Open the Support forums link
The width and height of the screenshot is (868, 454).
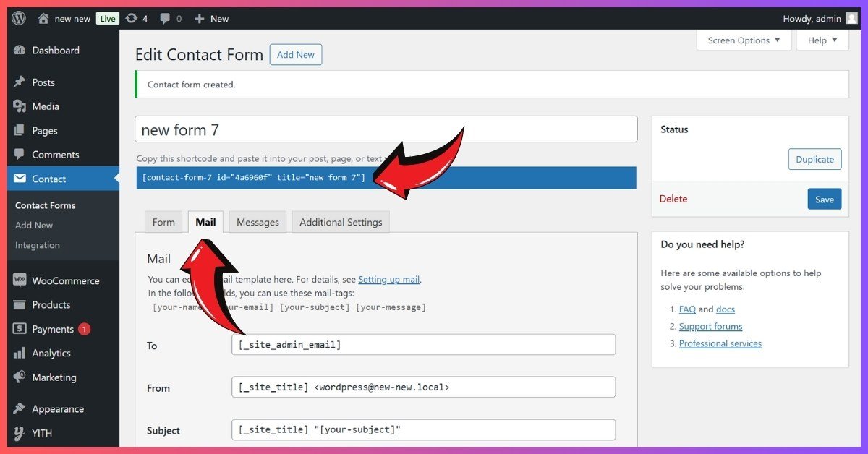coord(710,327)
